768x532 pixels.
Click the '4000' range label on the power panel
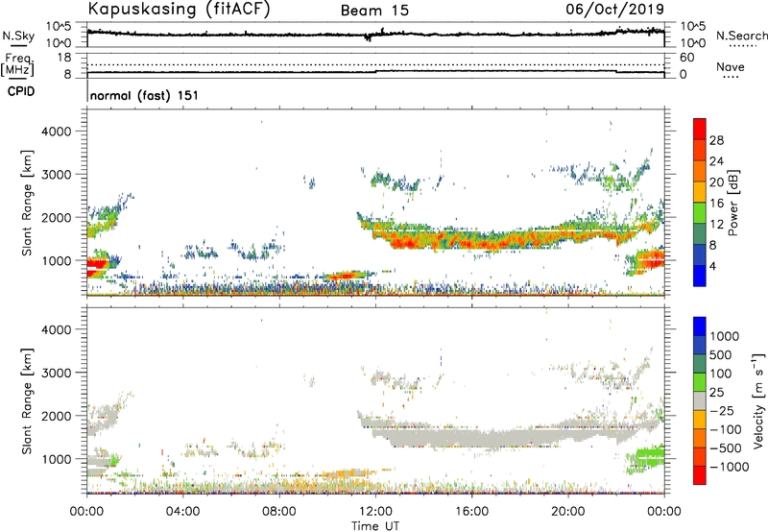(x=56, y=132)
